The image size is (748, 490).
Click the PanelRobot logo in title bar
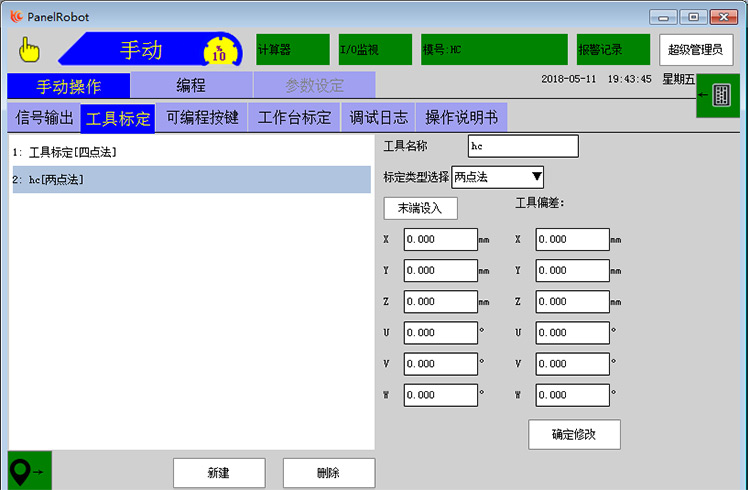pos(16,16)
